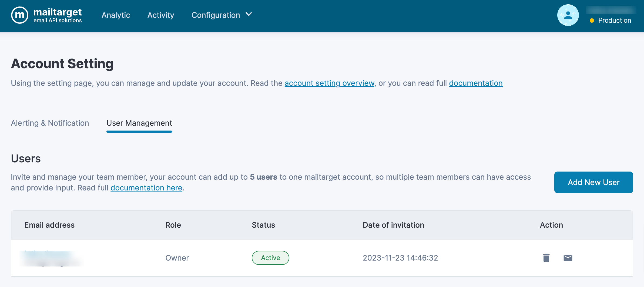Expand the Configuration chevron arrow
The height and width of the screenshot is (287, 644).
coord(249,14)
